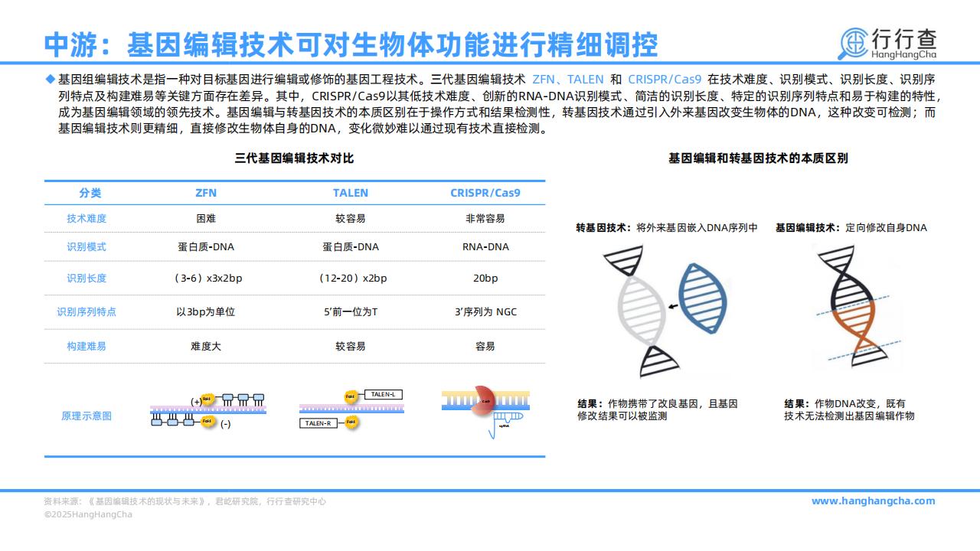This screenshot has height=551, width=980.
Task: Click the result text 作物DNA改变
Action: click(x=849, y=409)
